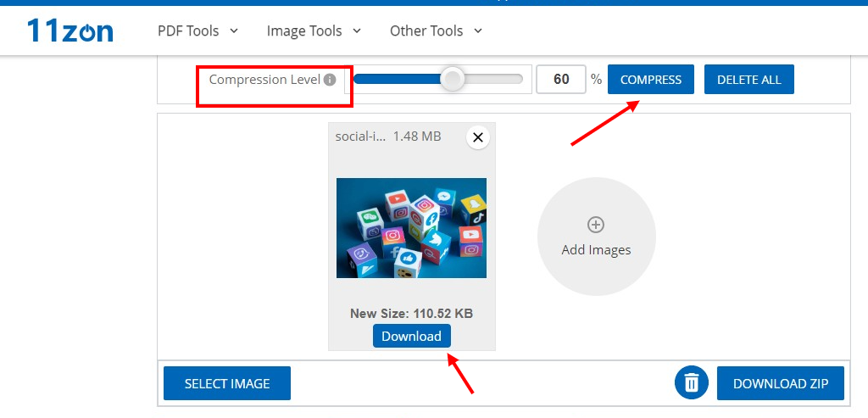
Task: Click the compression level slider handle
Action: (x=453, y=79)
